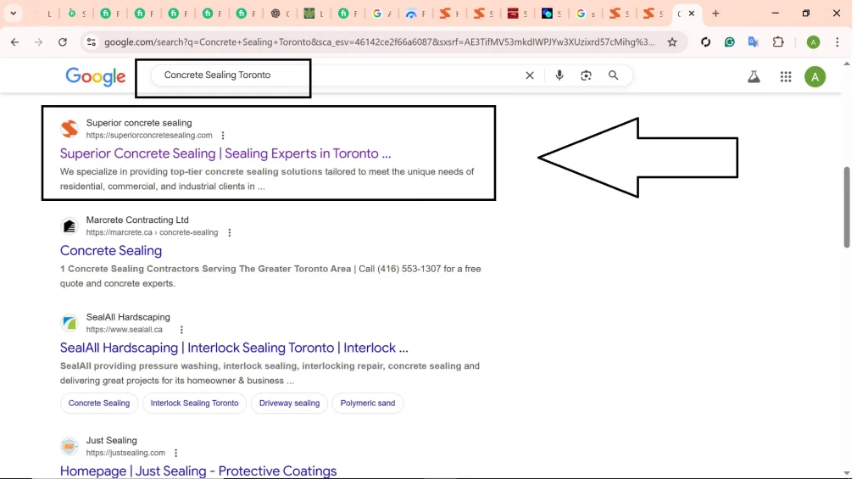Click the scrollbar down arrow
The height and width of the screenshot is (479, 868).
point(847,473)
